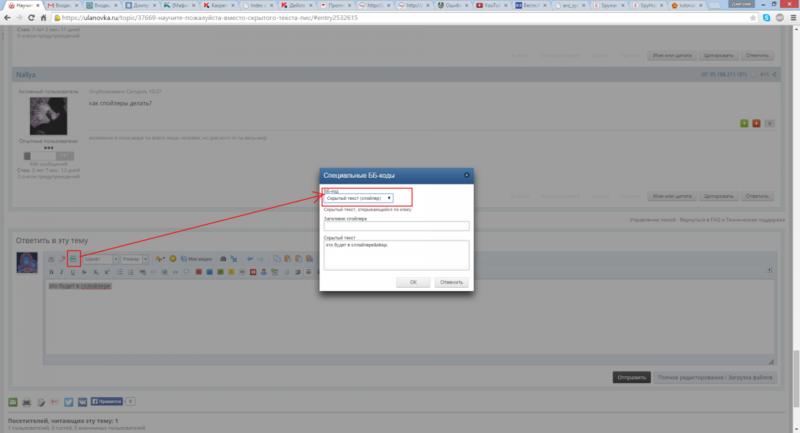Open Шрифт font dropdown
The height and width of the screenshot is (433, 800).
click(x=101, y=259)
